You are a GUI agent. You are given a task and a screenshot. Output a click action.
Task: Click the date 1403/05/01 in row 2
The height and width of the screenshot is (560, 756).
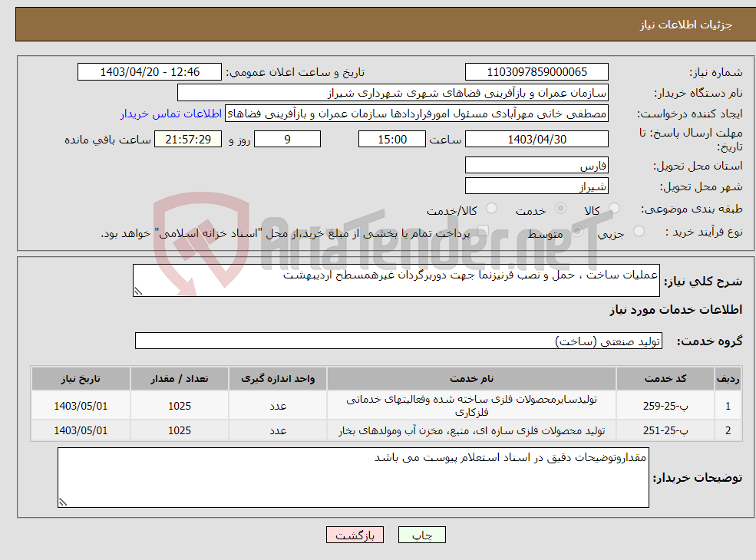(x=81, y=430)
